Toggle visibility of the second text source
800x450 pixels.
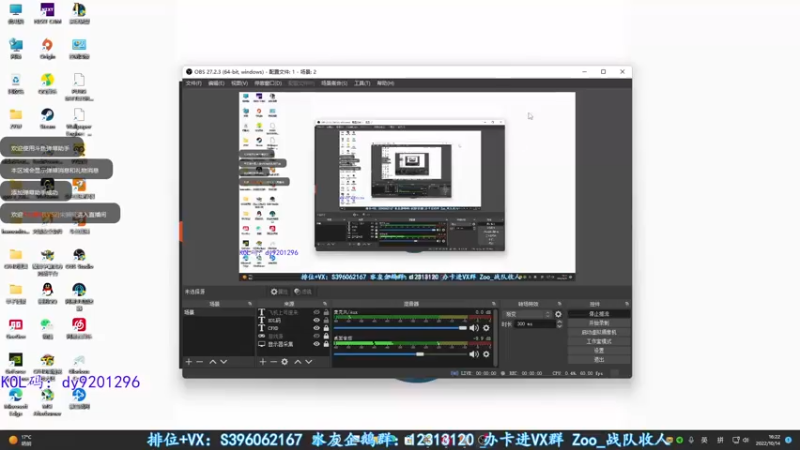[x=316, y=320]
